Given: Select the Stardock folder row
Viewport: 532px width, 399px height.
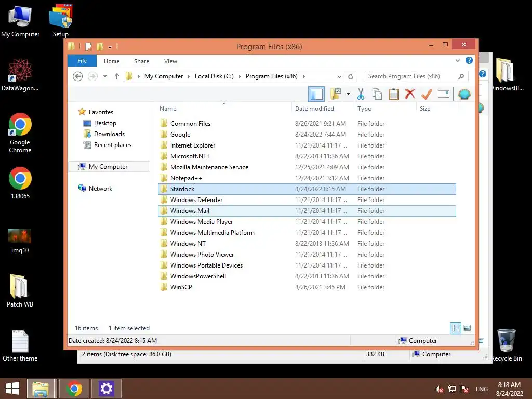Looking at the screenshot, I should pos(307,189).
